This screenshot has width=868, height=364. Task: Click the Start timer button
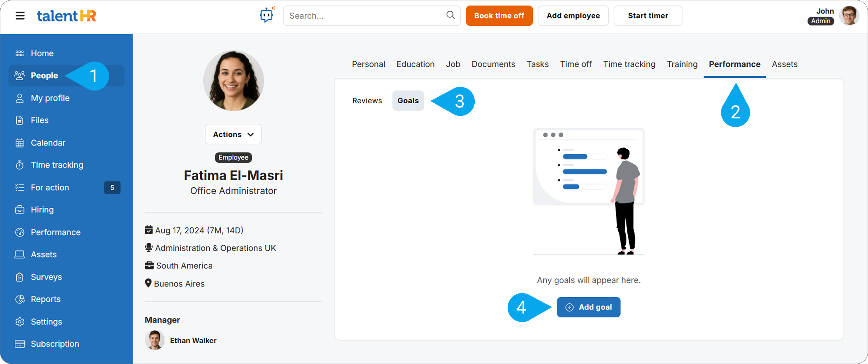click(x=647, y=16)
